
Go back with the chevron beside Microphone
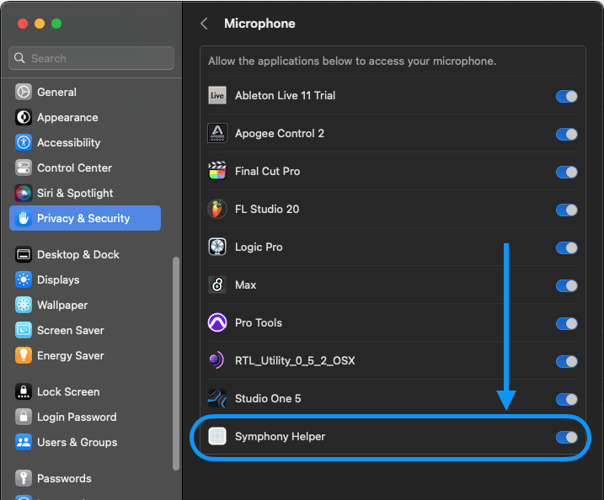[x=204, y=23]
